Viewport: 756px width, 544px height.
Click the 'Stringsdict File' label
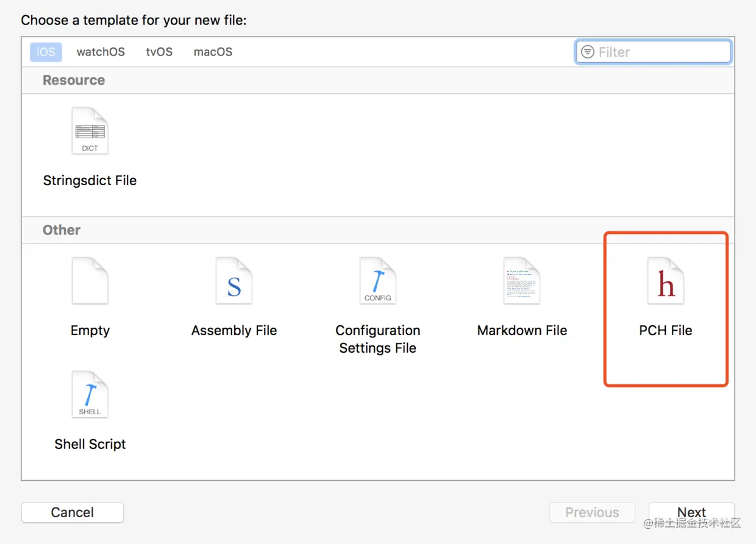point(90,180)
